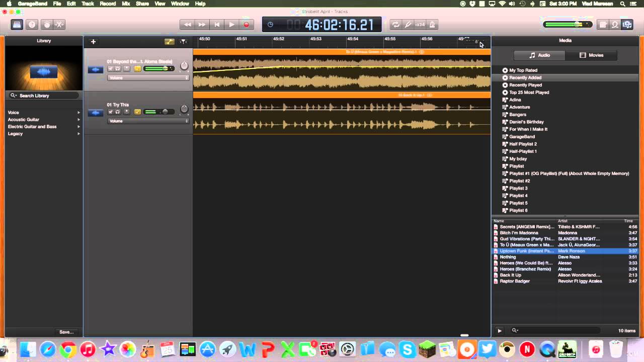Open Volume automation dropdown on '01 Try This' track

(148, 121)
